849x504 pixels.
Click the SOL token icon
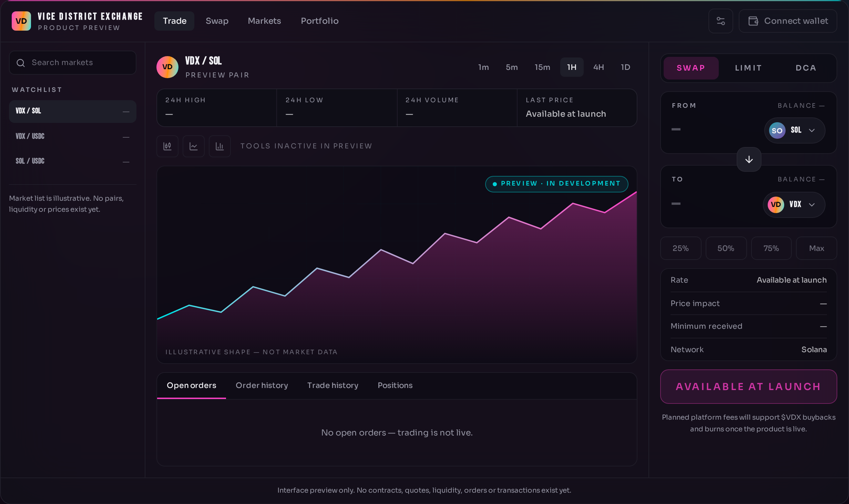coord(777,130)
